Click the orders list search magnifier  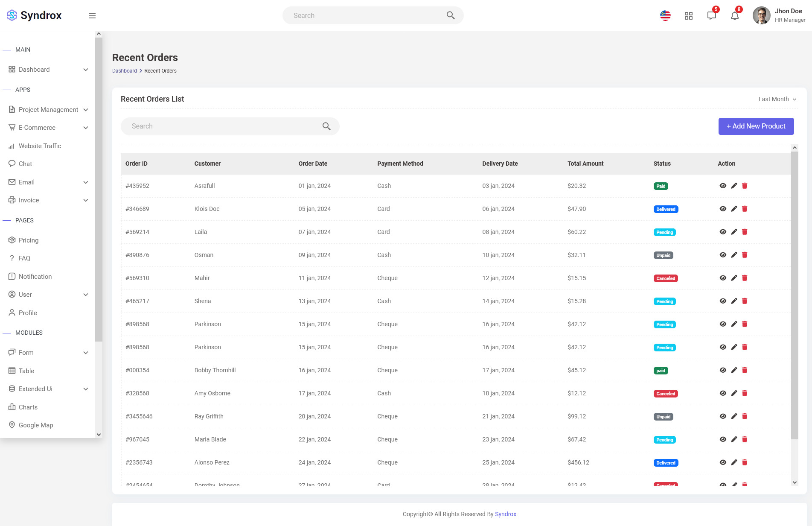[326, 126]
